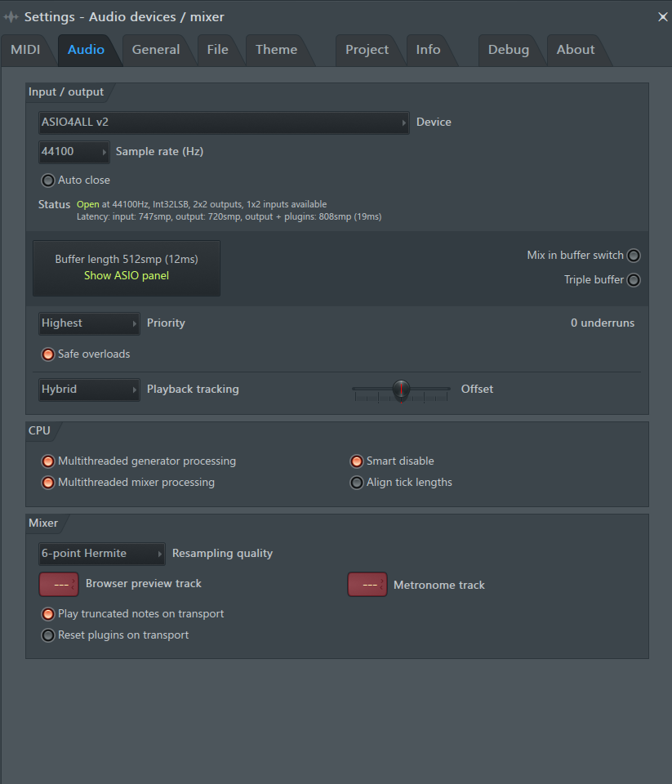
Task: Open the ASIO4ALL v2 device dropdown
Action: click(224, 122)
